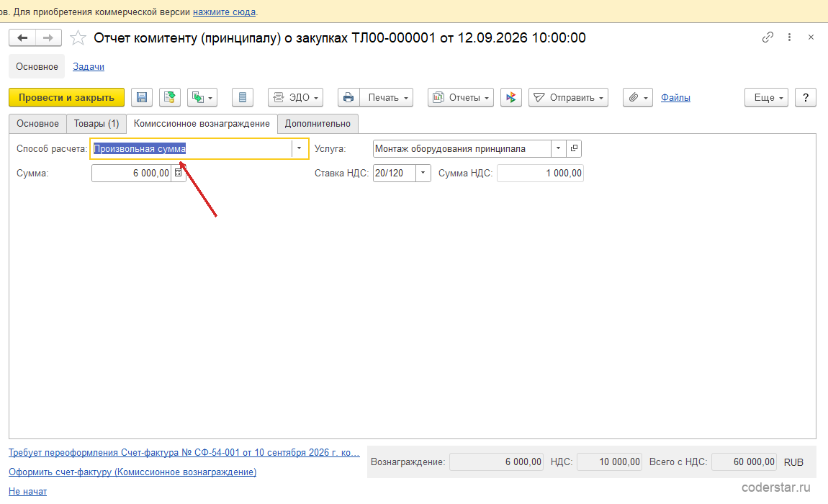Open the ЭДО dropdown menu

[x=296, y=97]
